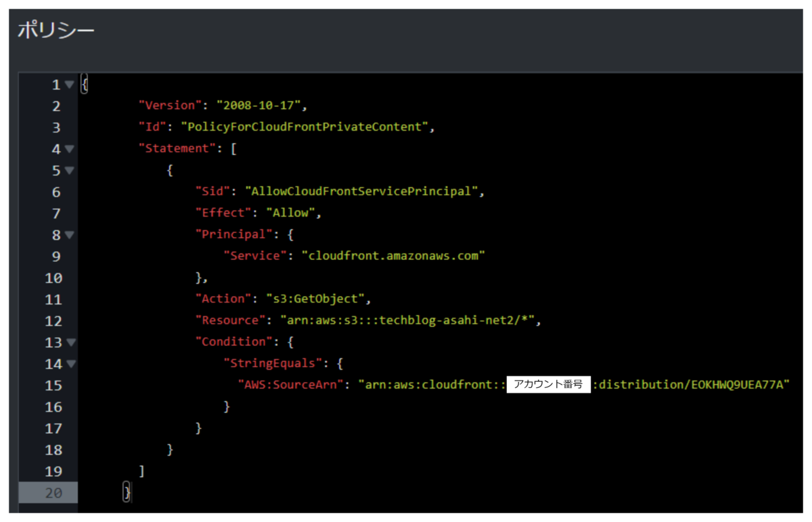Click the "StringEquals" key
Screen dimensions: 812x522
point(274,364)
